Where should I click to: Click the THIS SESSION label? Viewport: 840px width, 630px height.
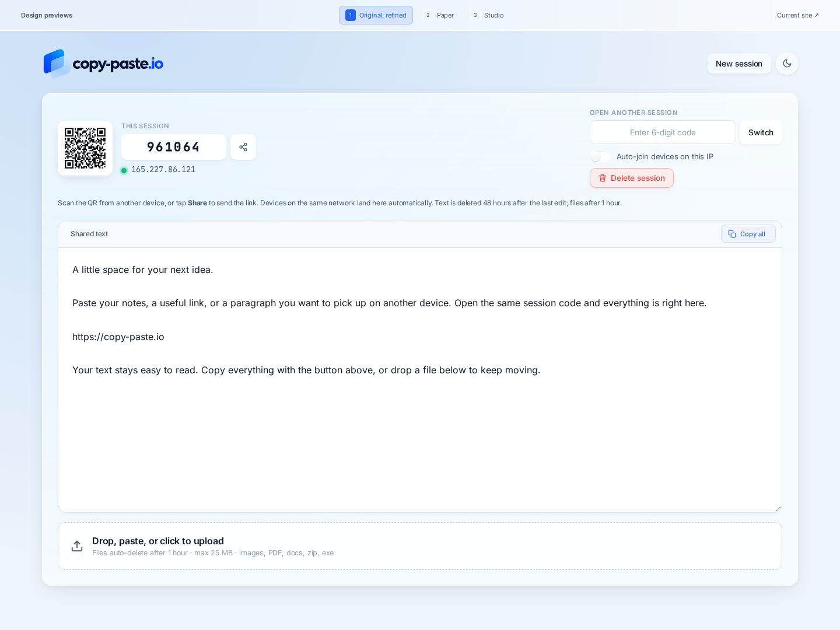coord(145,126)
